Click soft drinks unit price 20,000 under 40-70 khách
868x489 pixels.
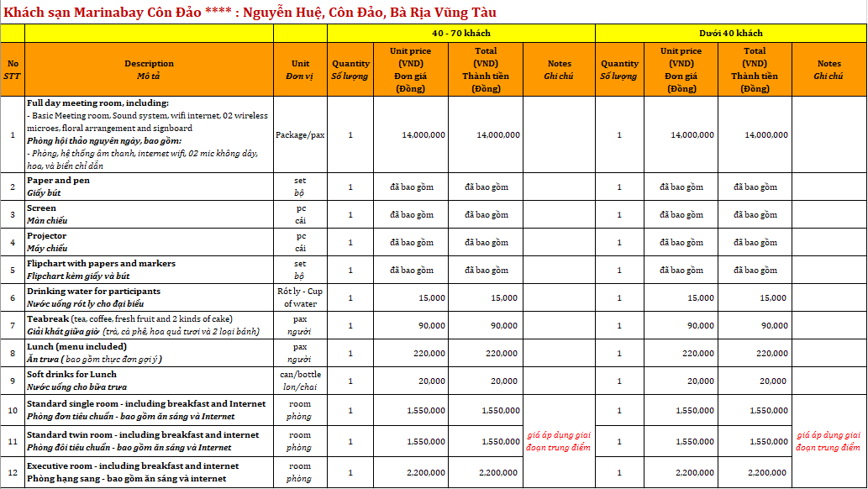411,381
